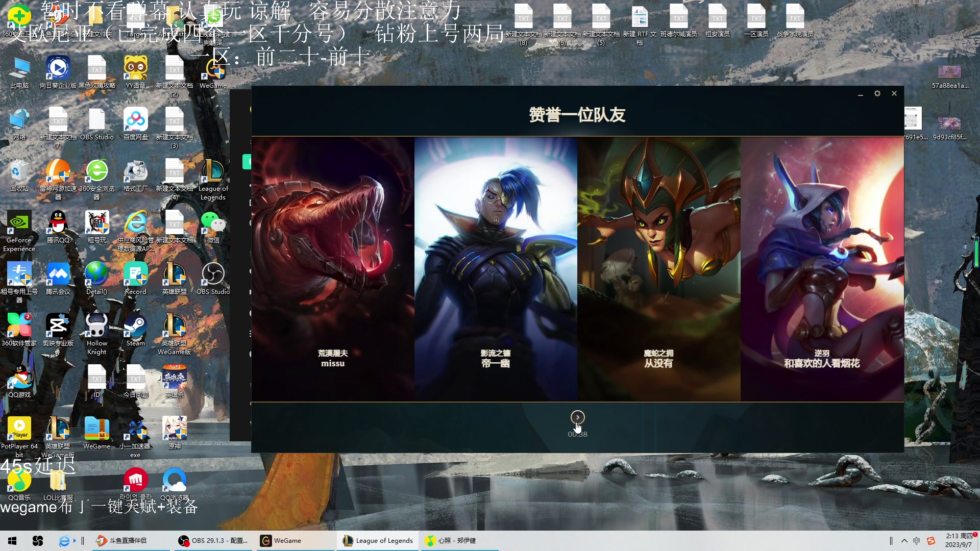Open the Steam desktop icon
The image size is (980, 551).
136,330
